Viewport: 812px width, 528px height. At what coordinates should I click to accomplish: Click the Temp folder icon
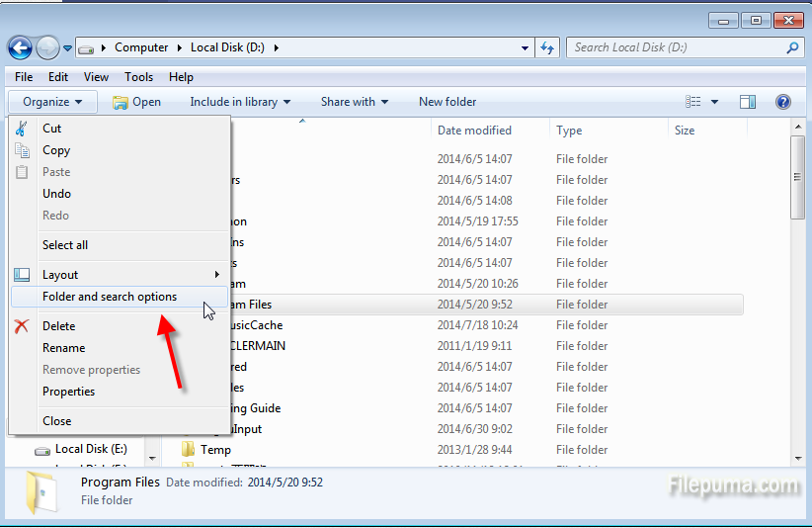pyautogui.click(x=188, y=450)
